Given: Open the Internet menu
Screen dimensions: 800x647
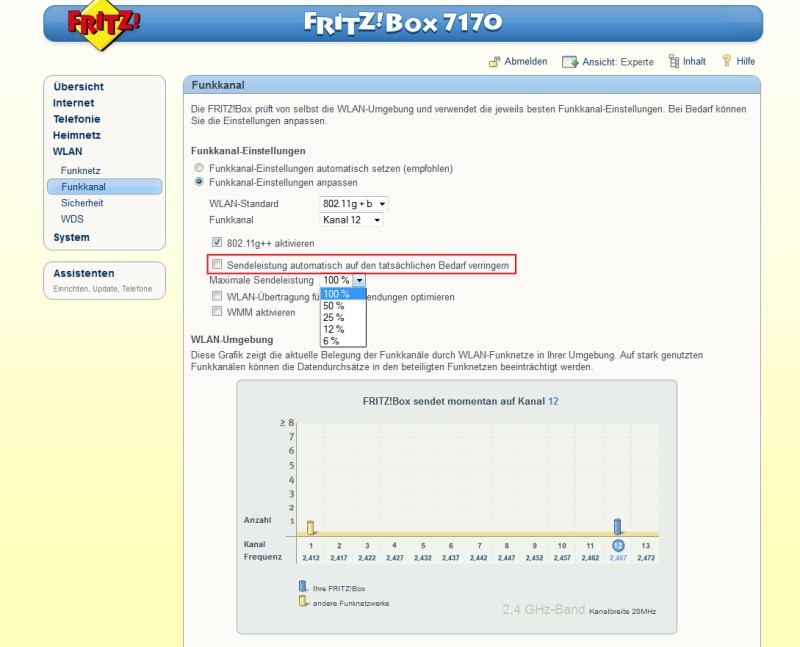Looking at the screenshot, I should click(73, 103).
